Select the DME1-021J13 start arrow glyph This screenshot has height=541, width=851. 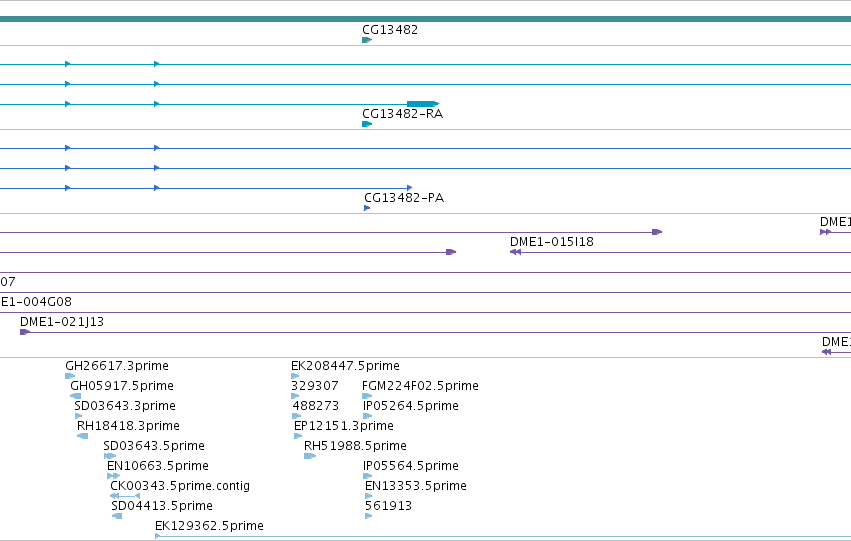coord(25,332)
